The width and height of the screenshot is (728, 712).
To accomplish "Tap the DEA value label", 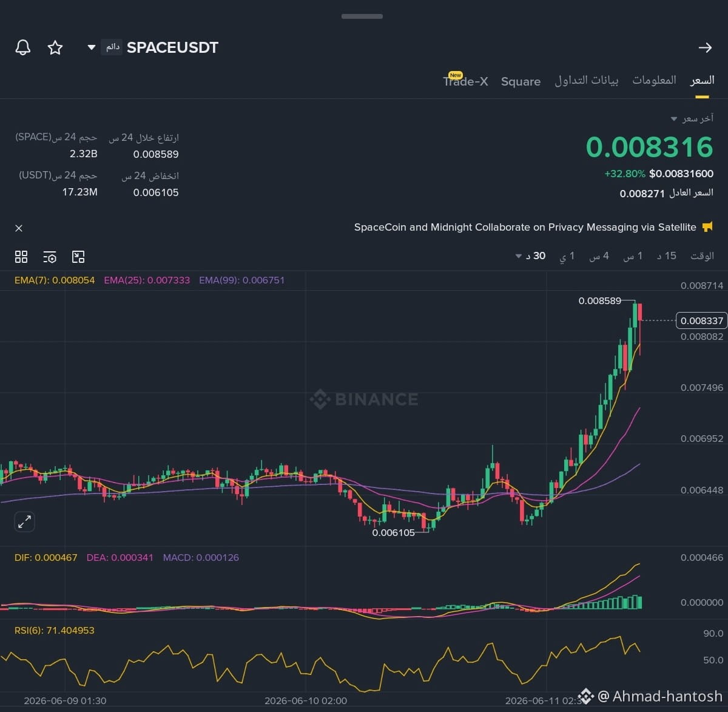I will pos(120,557).
